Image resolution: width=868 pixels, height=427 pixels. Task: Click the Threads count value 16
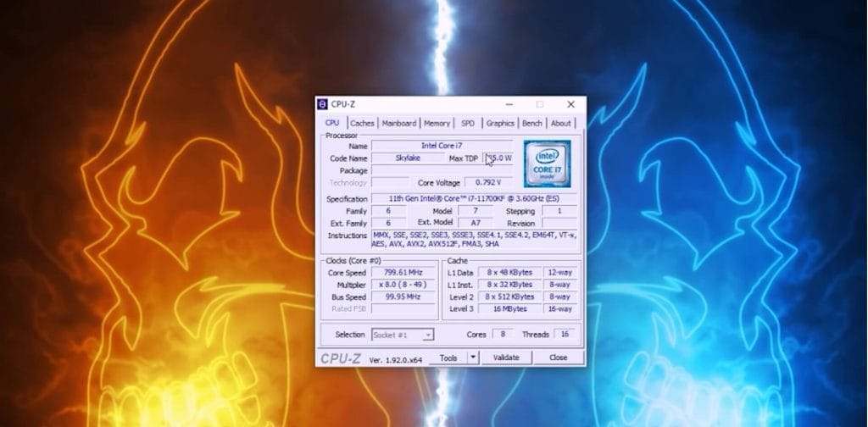coord(565,335)
